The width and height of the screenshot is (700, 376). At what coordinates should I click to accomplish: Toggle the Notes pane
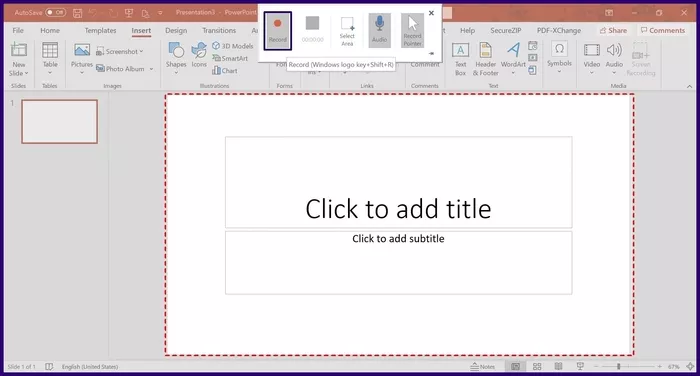tap(483, 367)
